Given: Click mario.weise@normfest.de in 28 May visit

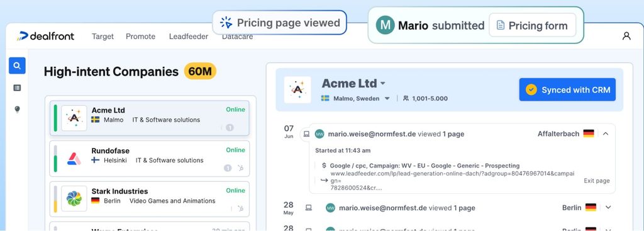Looking at the screenshot, I should [x=383, y=208].
